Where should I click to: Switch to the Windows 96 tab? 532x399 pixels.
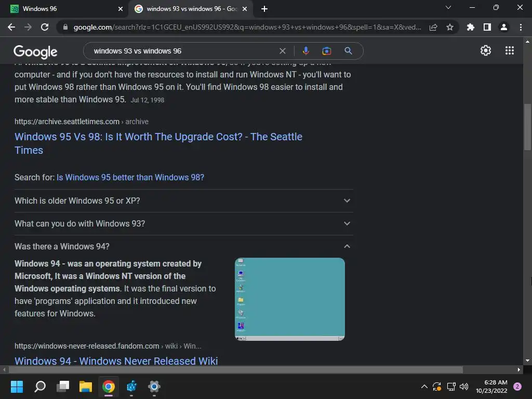(x=64, y=9)
